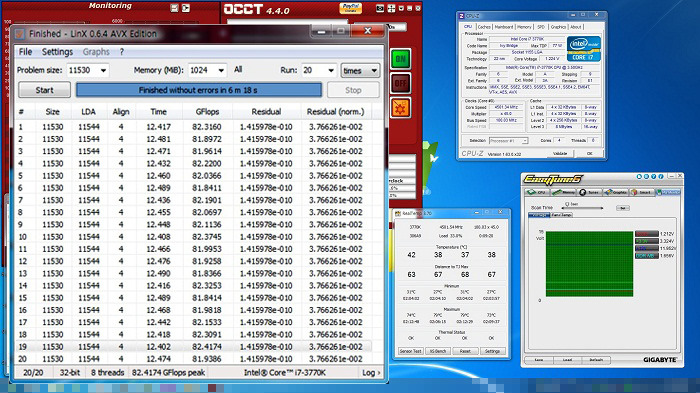The image size is (700, 393).
Task: Open the CPU section in EasyTune6
Action: coord(538,192)
